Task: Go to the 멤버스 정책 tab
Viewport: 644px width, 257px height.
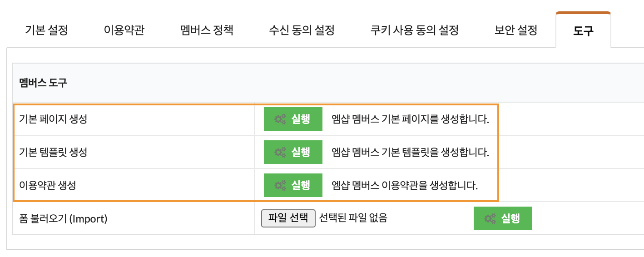Action: point(207,30)
